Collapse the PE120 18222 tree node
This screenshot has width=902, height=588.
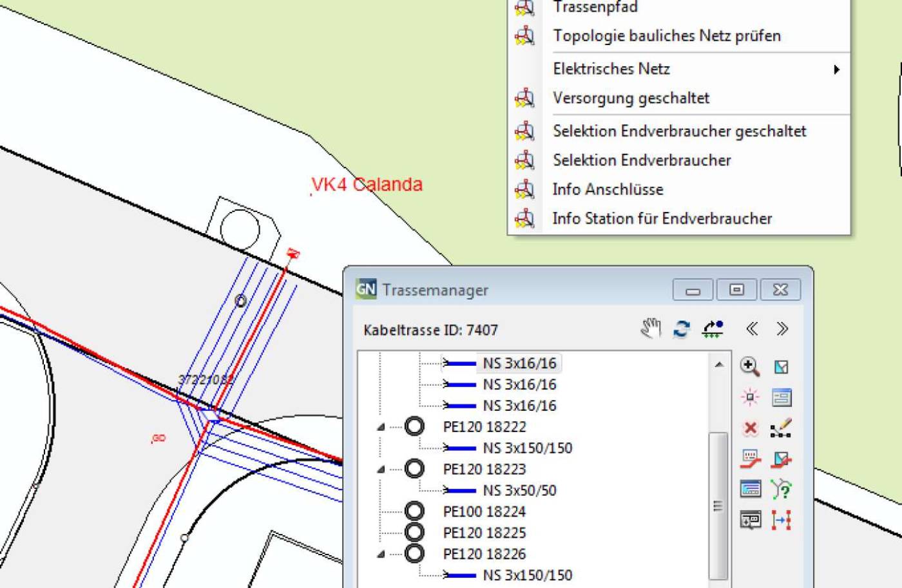[x=381, y=427]
